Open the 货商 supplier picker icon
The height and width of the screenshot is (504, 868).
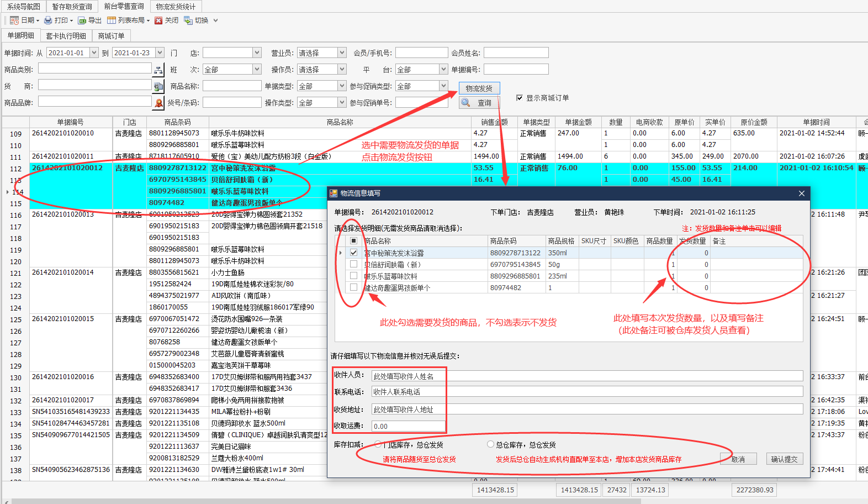click(x=158, y=86)
